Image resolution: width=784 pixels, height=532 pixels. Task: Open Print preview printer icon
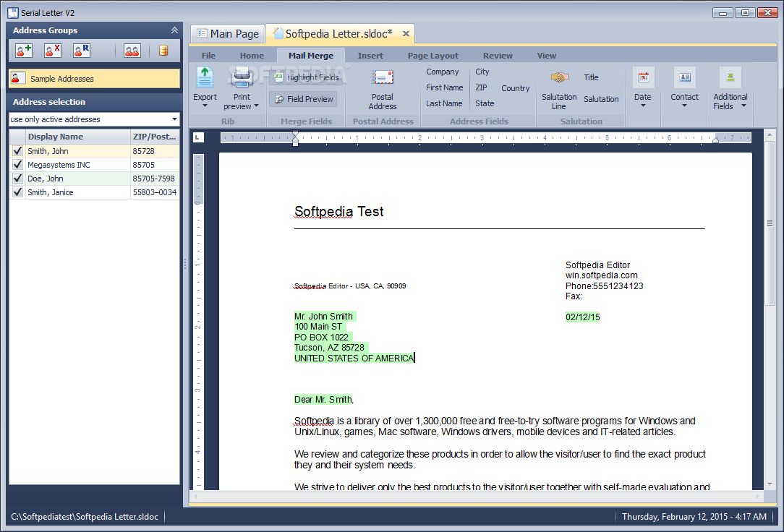(x=242, y=77)
